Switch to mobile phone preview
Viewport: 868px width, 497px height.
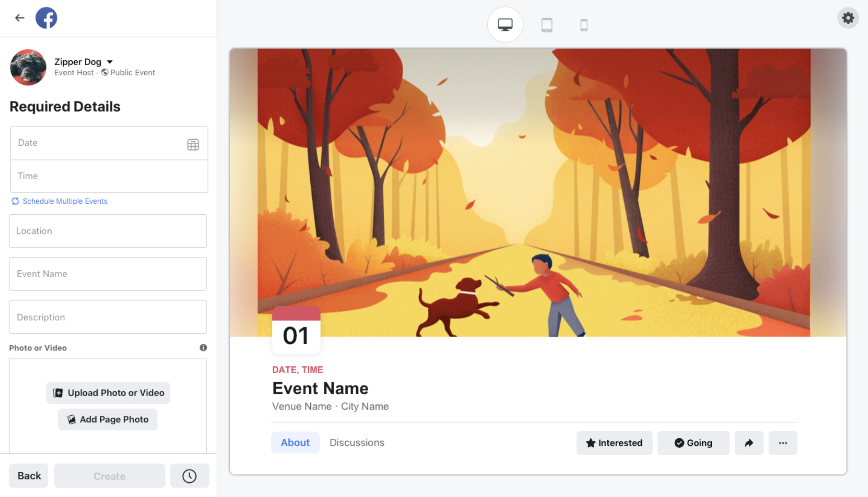[584, 25]
